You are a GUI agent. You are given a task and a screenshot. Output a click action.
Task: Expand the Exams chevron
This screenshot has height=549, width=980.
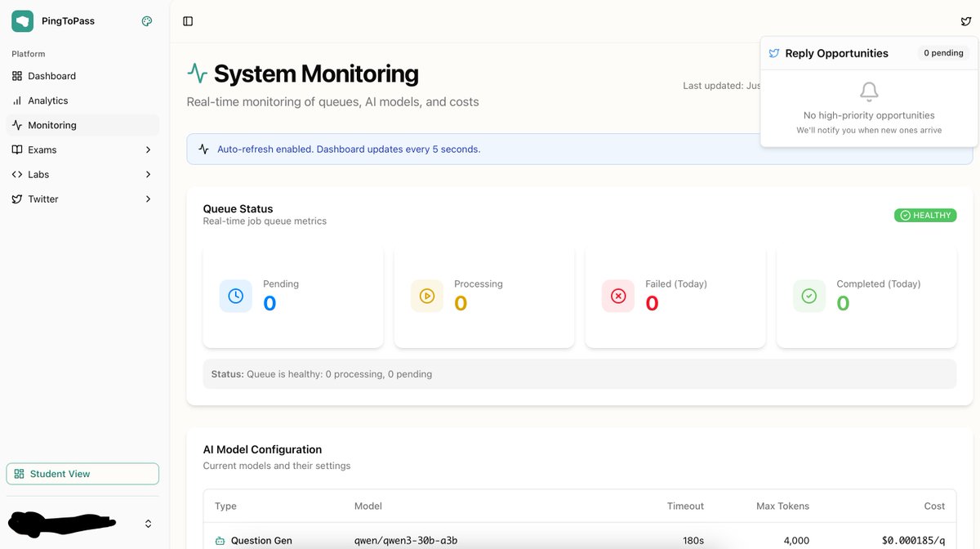click(148, 150)
